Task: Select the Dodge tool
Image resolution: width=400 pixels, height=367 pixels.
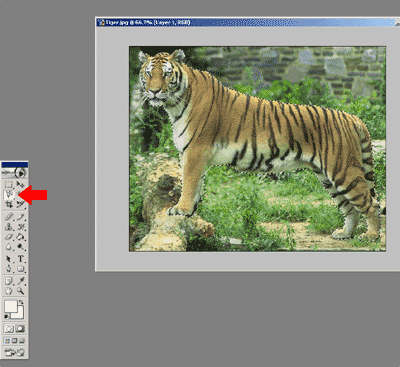Action: tap(20, 247)
